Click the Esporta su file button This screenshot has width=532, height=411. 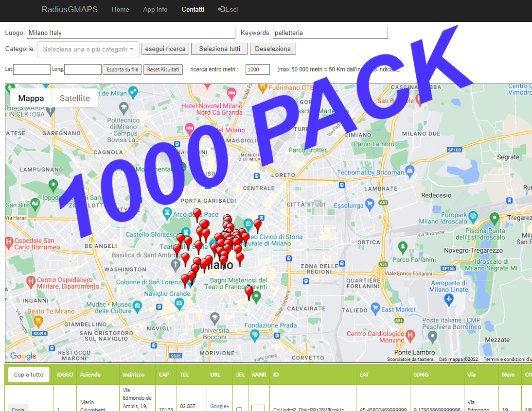[122, 69]
